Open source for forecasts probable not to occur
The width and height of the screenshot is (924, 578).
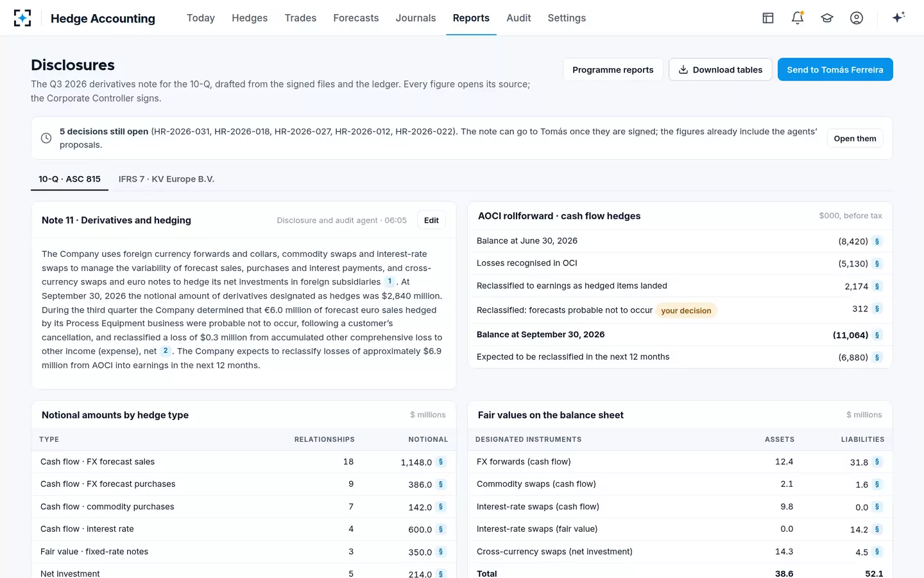click(877, 309)
